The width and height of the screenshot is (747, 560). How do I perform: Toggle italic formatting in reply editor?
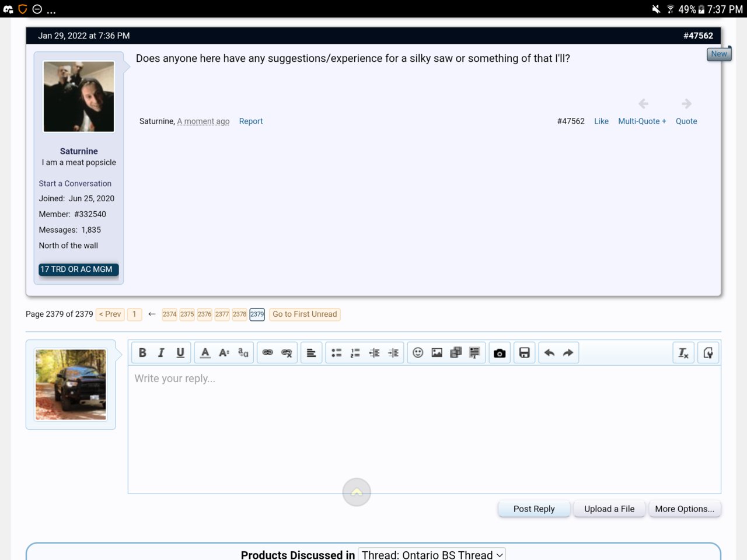point(161,353)
